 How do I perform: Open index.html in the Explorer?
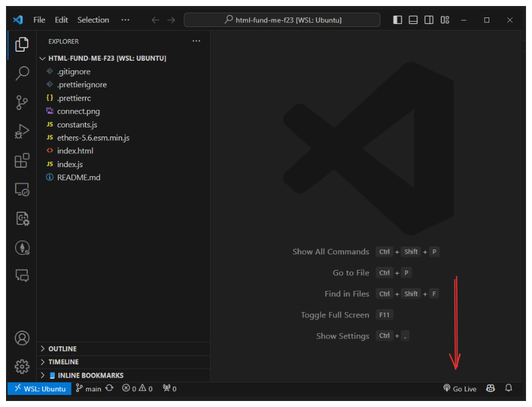coord(75,151)
